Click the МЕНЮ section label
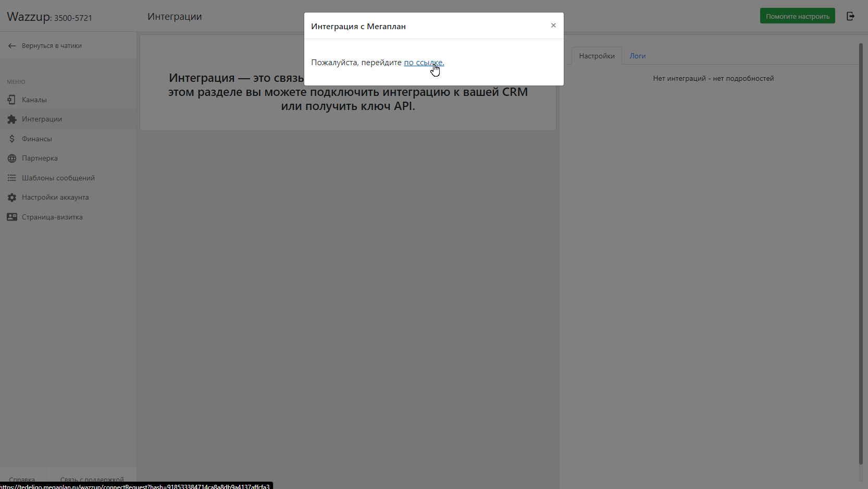The width and height of the screenshot is (868, 489). click(x=16, y=82)
